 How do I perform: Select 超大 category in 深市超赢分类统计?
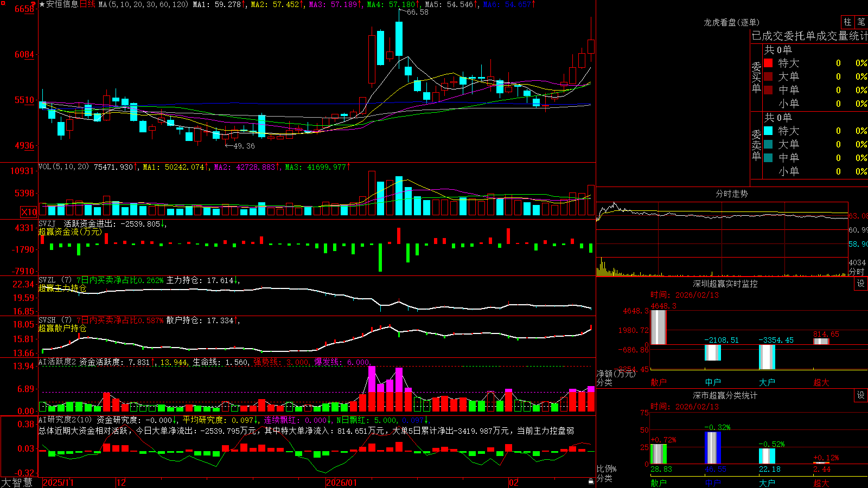tap(821, 483)
